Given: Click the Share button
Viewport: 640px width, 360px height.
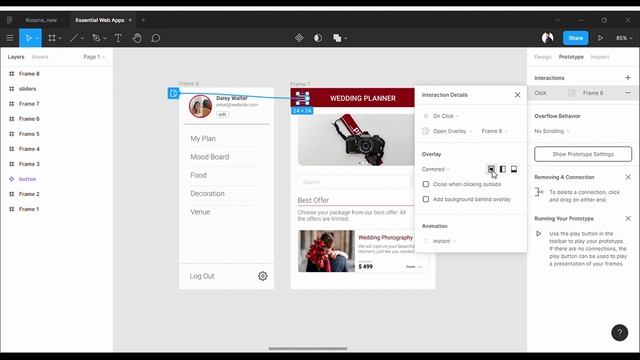Looking at the screenshot, I should [576, 38].
